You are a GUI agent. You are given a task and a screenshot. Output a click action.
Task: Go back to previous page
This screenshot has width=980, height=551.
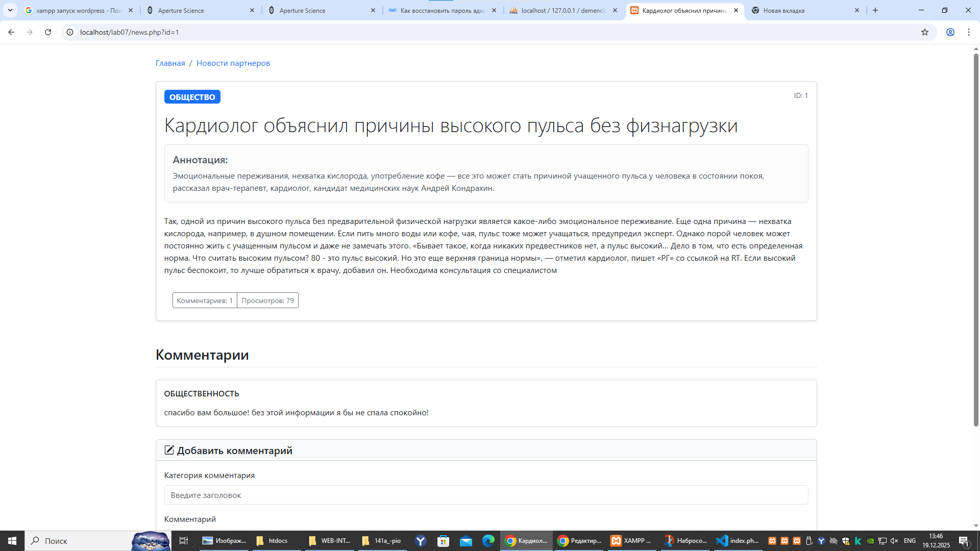tap(11, 32)
